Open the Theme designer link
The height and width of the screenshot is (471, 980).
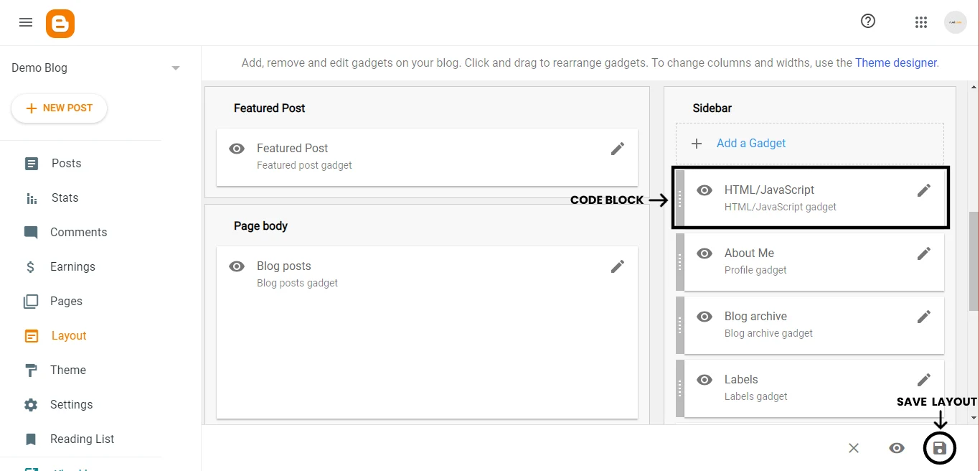896,63
